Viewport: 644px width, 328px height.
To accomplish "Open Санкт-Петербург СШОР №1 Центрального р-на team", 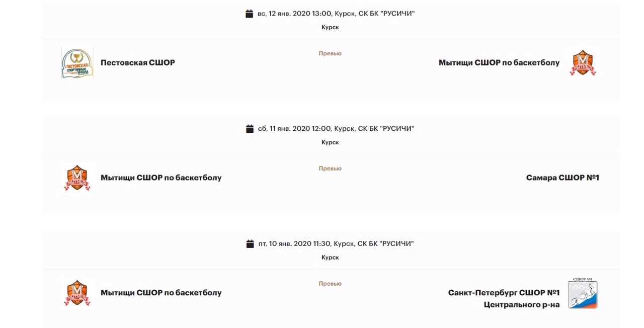I will point(504,298).
